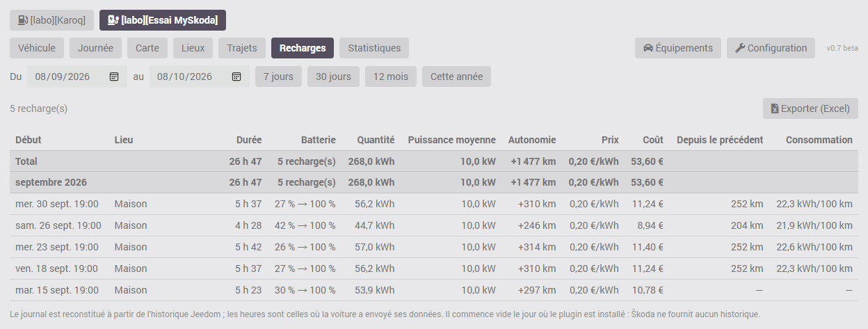
Task: Click the 57,0 kWh quantity cell
Action: 375,247
